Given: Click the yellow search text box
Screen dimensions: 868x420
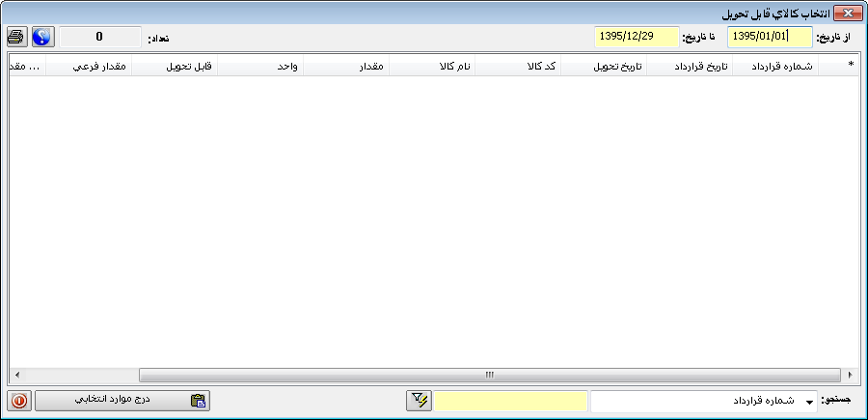Looking at the screenshot, I should [x=510, y=401].
